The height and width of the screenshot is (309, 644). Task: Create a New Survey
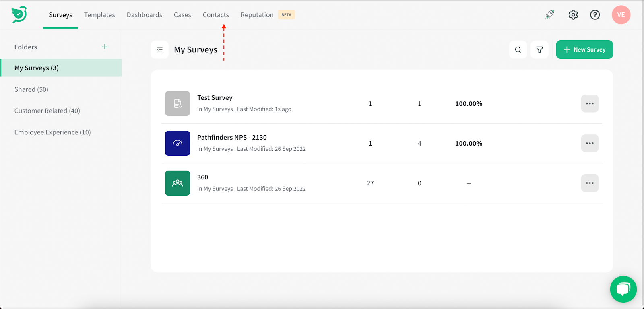(x=584, y=49)
